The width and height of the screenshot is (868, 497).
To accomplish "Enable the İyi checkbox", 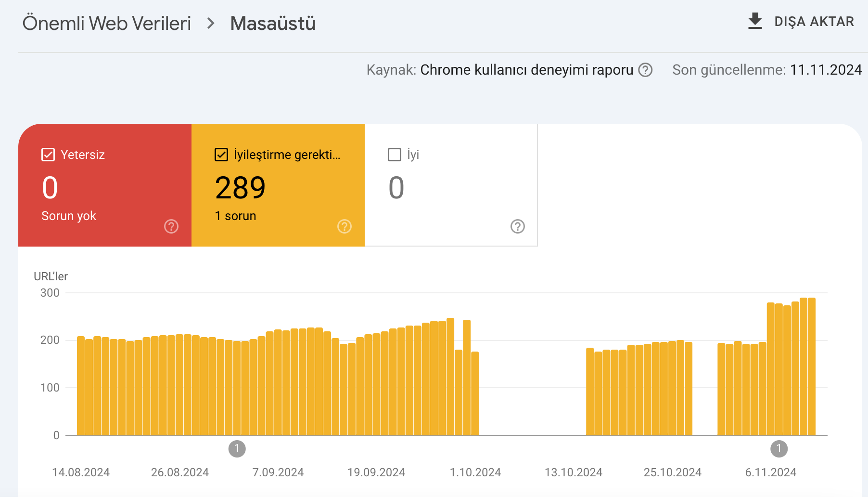I will click(x=395, y=155).
